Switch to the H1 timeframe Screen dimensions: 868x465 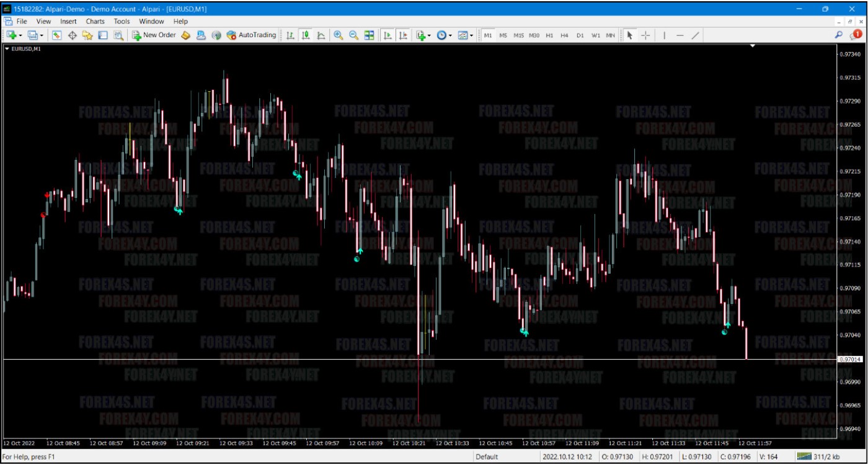point(549,35)
